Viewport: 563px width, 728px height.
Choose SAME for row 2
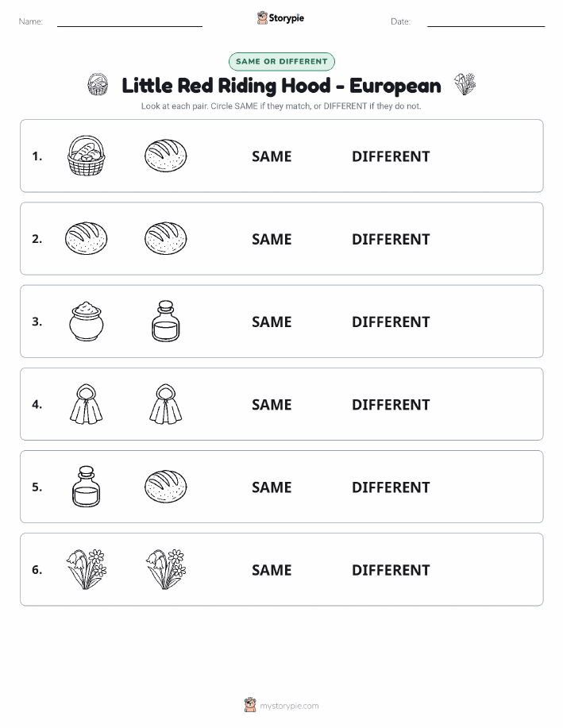click(x=272, y=239)
